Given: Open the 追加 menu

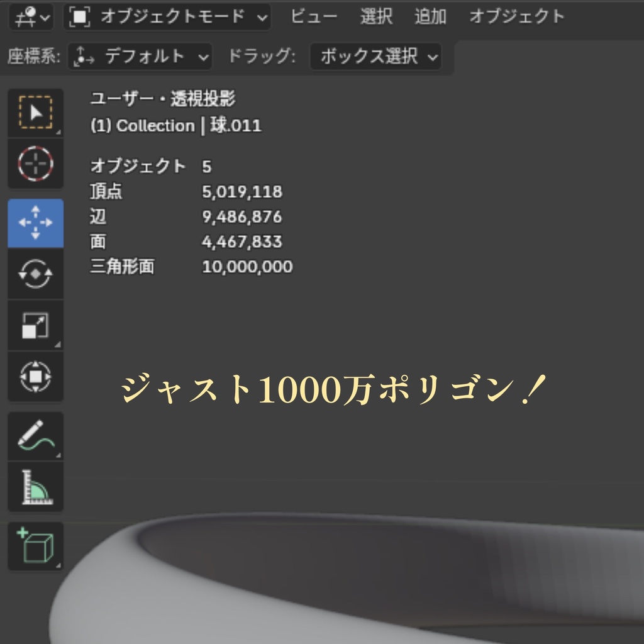Looking at the screenshot, I should (x=431, y=17).
